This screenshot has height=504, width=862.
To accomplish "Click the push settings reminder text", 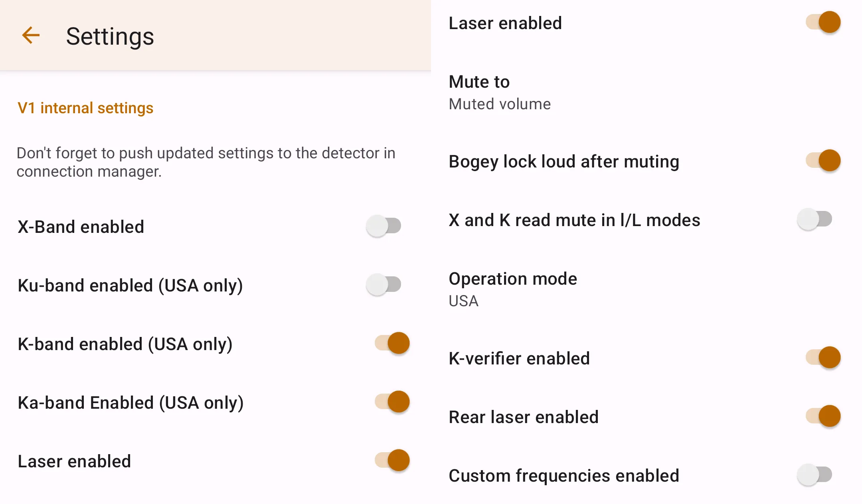I will (x=206, y=162).
